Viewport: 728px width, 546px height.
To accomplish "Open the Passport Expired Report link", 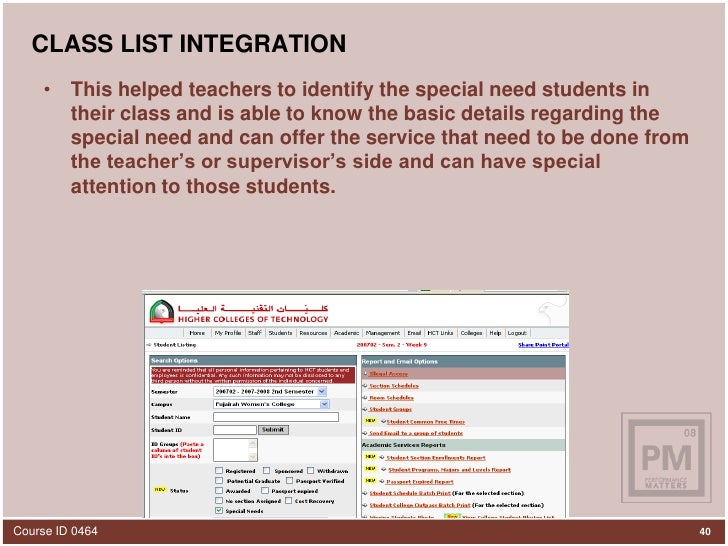I will click(x=420, y=482).
